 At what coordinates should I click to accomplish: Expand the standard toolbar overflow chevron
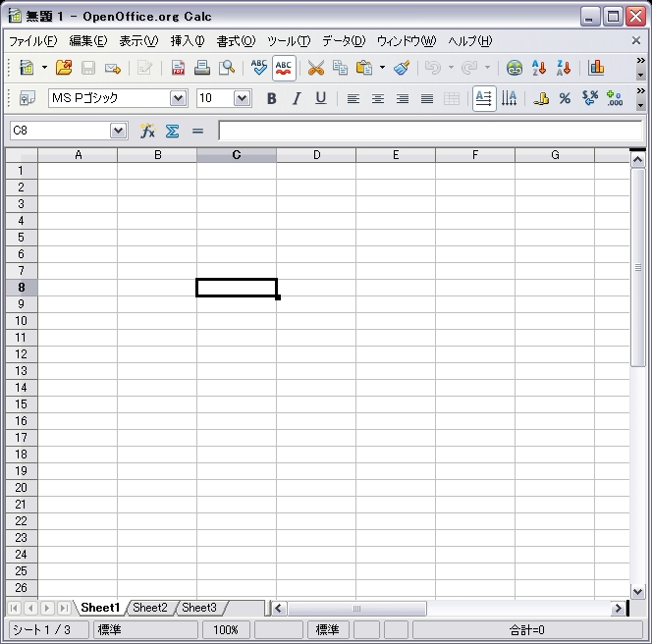pos(640,61)
